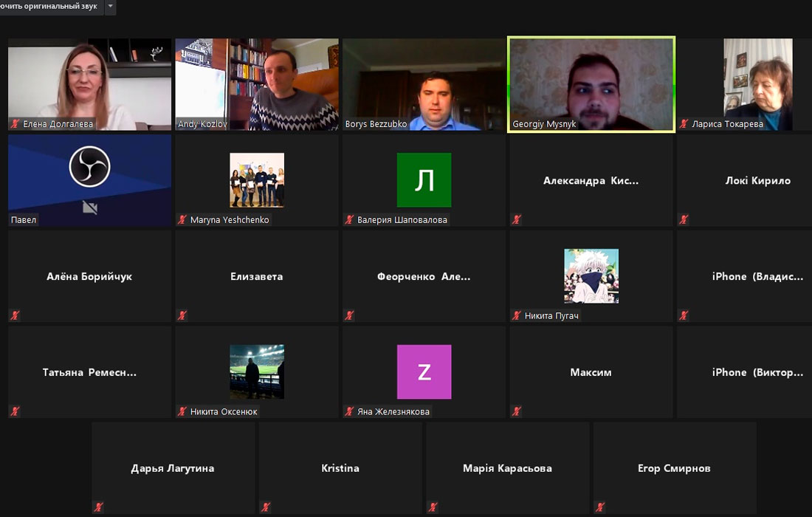This screenshot has width=812, height=517.
Task: Select the Дарья Лагутина participant tile
Action: point(173,468)
